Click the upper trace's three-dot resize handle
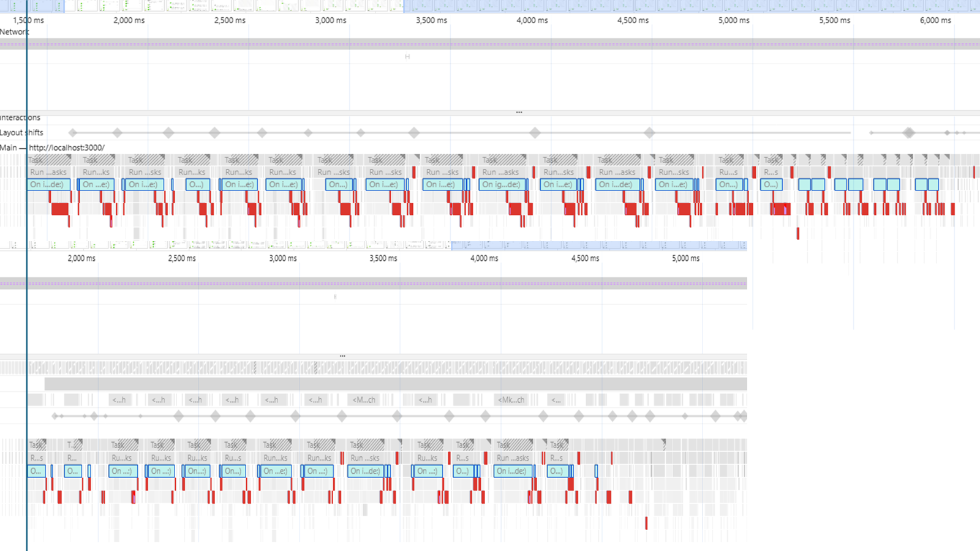 coord(519,113)
